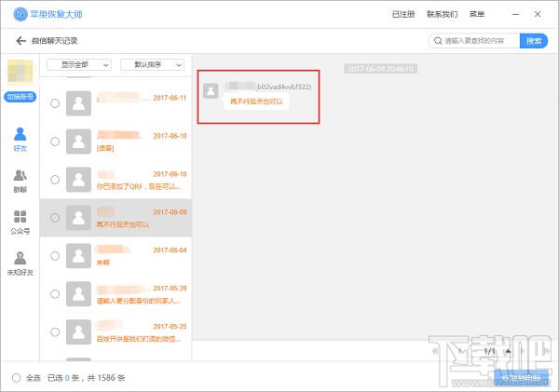The height and width of the screenshot is (392, 559).
Task: Click avatar of the 2017-06-04 conversation
Action: click(78, 256)
